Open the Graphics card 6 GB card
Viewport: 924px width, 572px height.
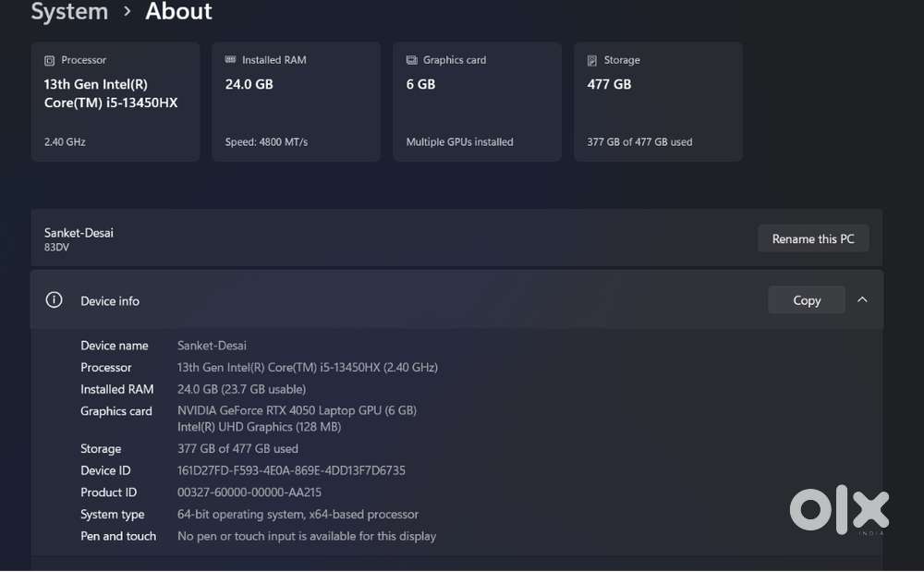click(478, 102)
